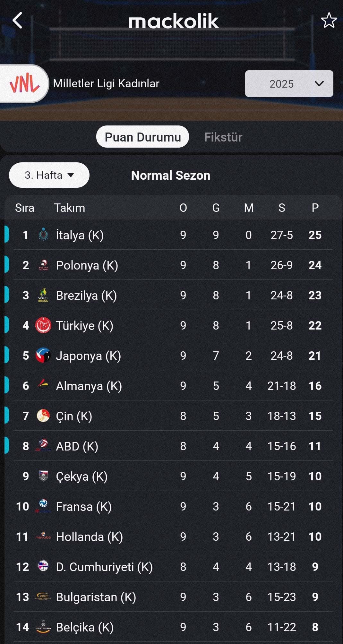Tap the Brezilya (K) team logo
This screenshot has height=644, width=343.
(x=43, y=295)
